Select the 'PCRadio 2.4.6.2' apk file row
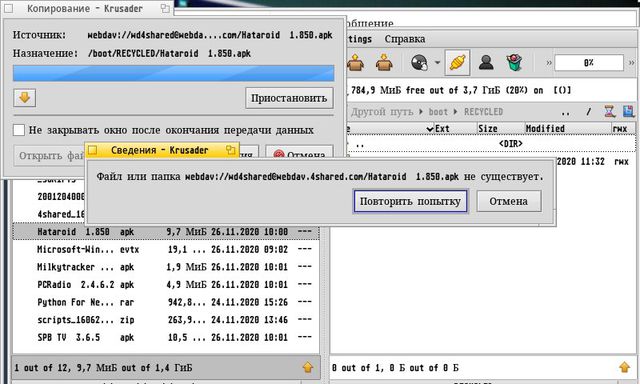 [x=166, y=284]
